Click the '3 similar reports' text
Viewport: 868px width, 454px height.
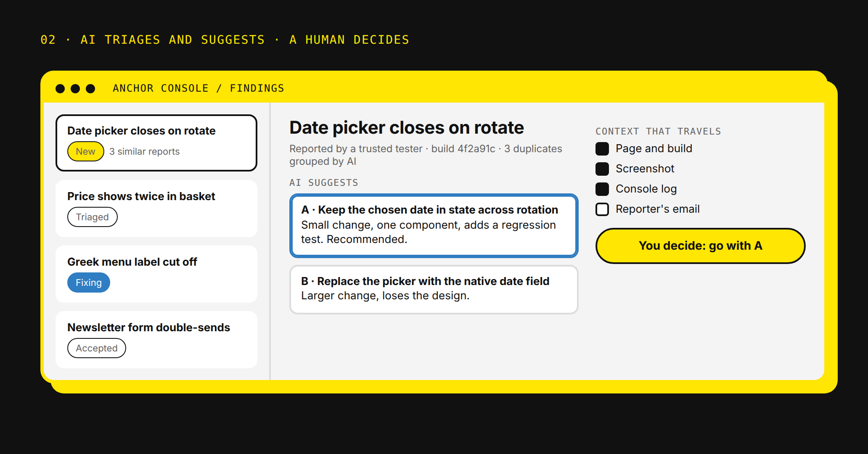click(x=144, y=151)
